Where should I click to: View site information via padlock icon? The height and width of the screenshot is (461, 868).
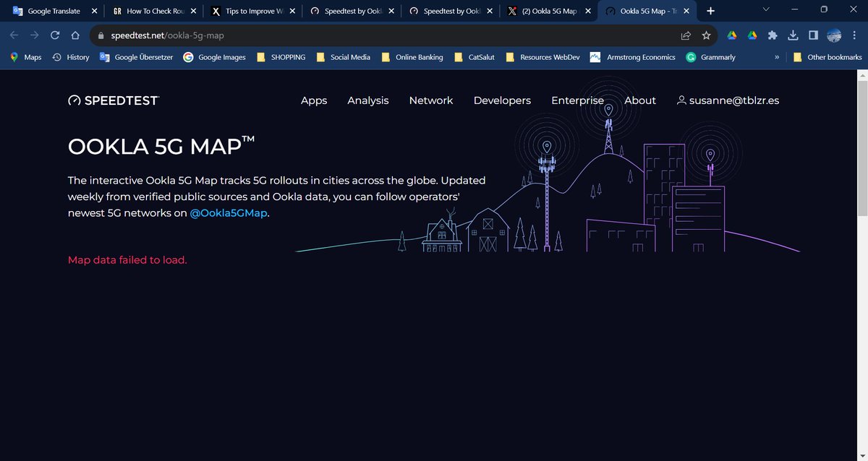(102, 35)
